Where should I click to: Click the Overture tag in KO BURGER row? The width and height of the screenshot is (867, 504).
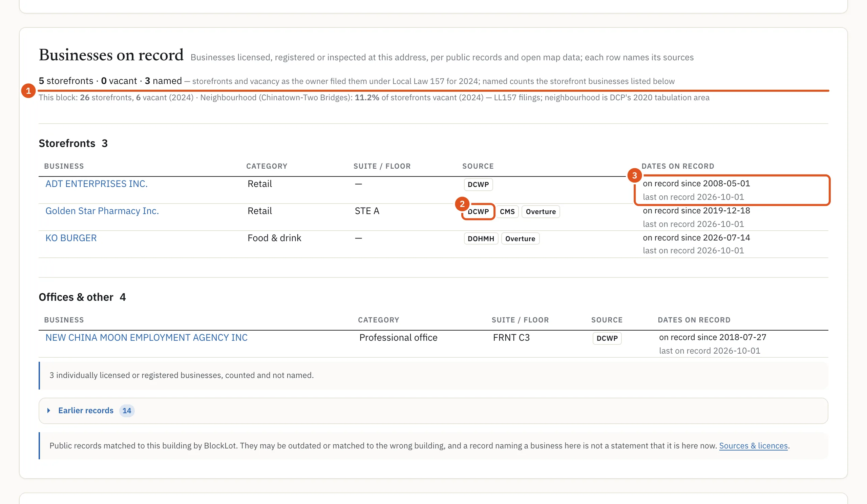[x=520, y=239]
